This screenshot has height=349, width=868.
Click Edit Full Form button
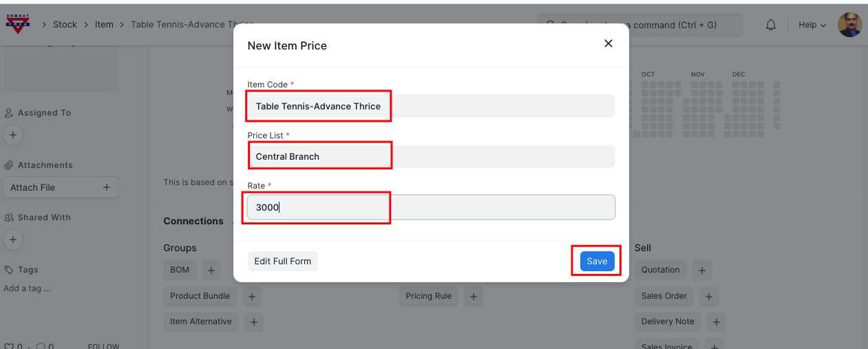(282, 261)
